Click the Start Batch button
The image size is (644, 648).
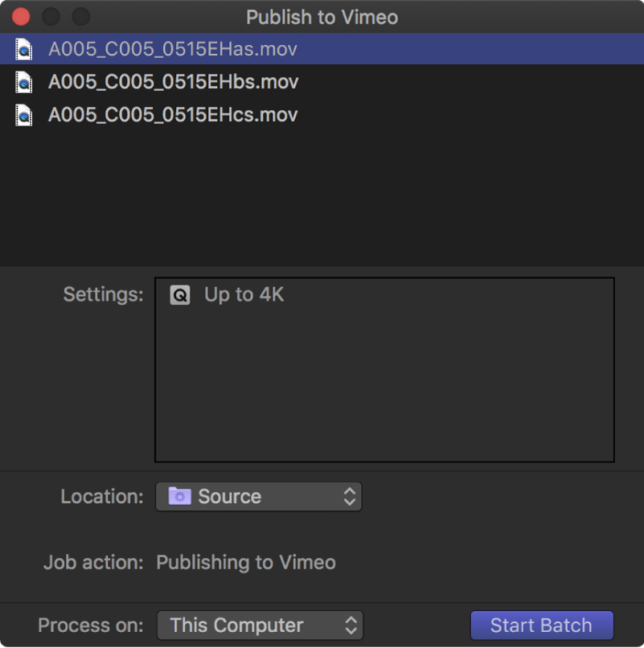542,625
